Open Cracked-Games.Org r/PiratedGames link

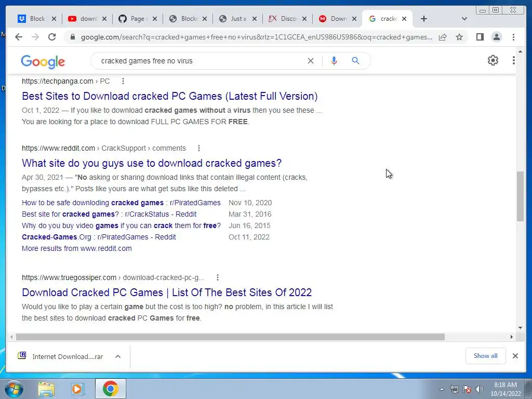coord(99,237)
